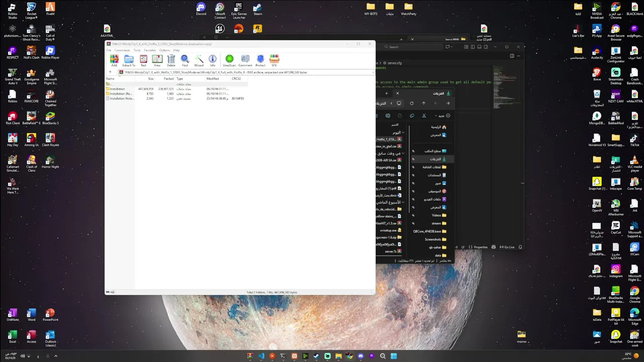Select 'المستندات' Documents in sidebar
This screenshot has width=644, height=362.
[x=432, y=175]
